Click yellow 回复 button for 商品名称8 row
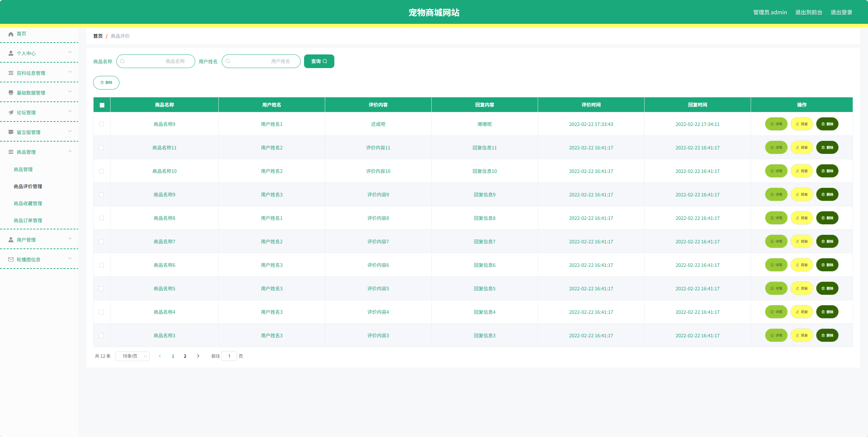Viewport: 868px width, 437px height. (x=802, y=218)
